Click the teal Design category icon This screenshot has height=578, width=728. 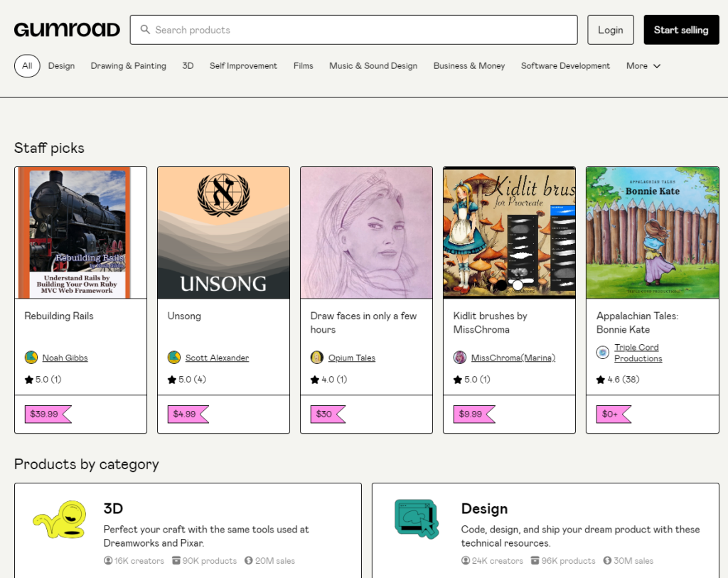click(417, 519)
